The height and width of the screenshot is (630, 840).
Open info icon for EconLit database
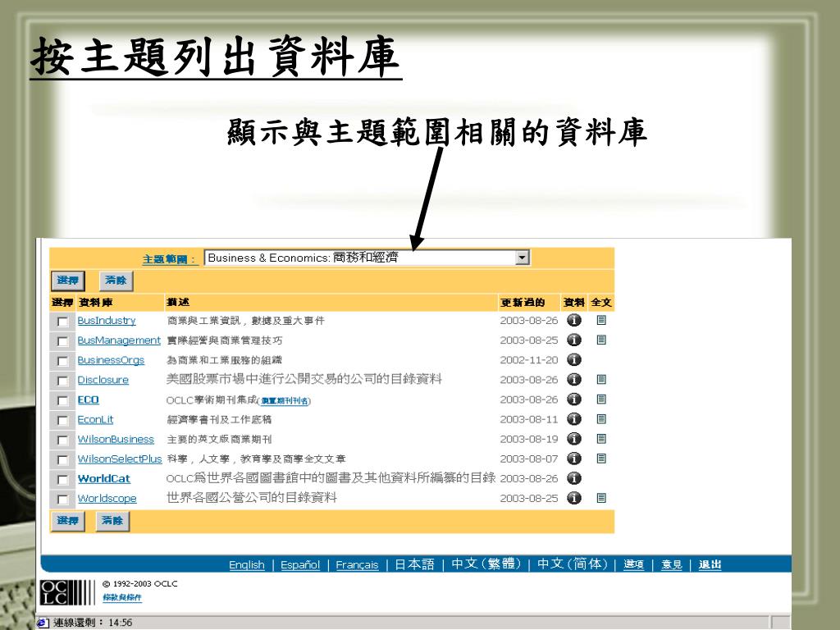click(x=573, y=419)
